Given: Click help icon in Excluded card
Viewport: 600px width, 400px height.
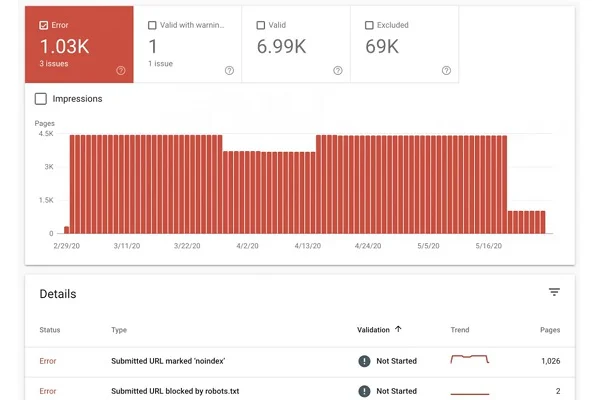Looking at the screenshot, I should click(x=447, y=70).
